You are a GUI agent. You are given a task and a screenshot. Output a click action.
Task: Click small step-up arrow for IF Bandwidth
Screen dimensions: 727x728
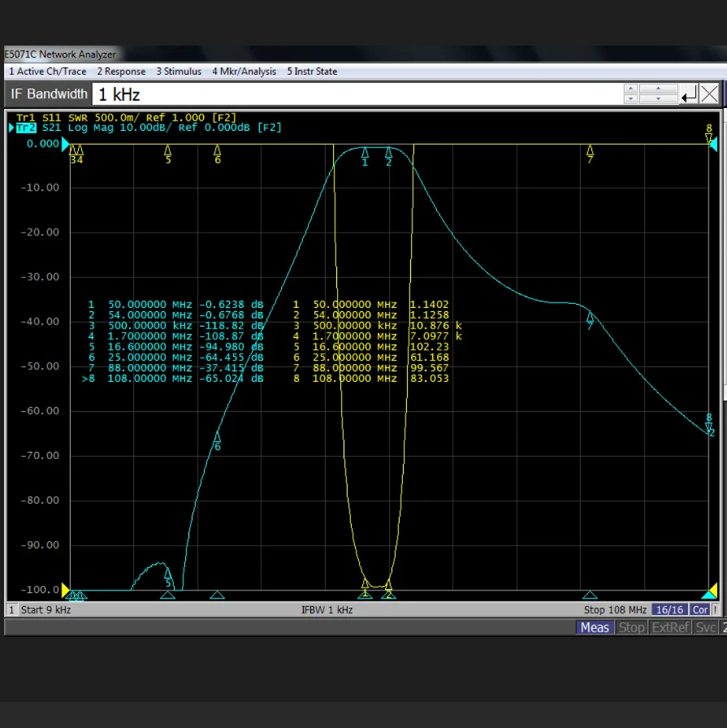pyautogui.click(x=630, y=89)
